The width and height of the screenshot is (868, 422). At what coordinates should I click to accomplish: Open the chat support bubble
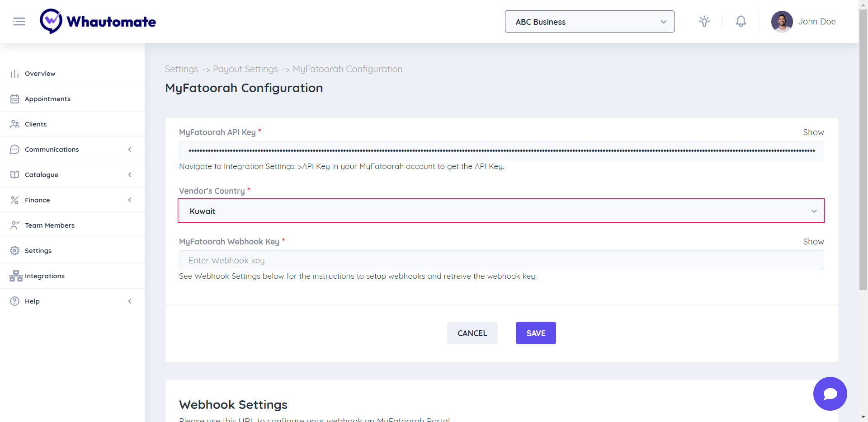click(x=830, y=394)
